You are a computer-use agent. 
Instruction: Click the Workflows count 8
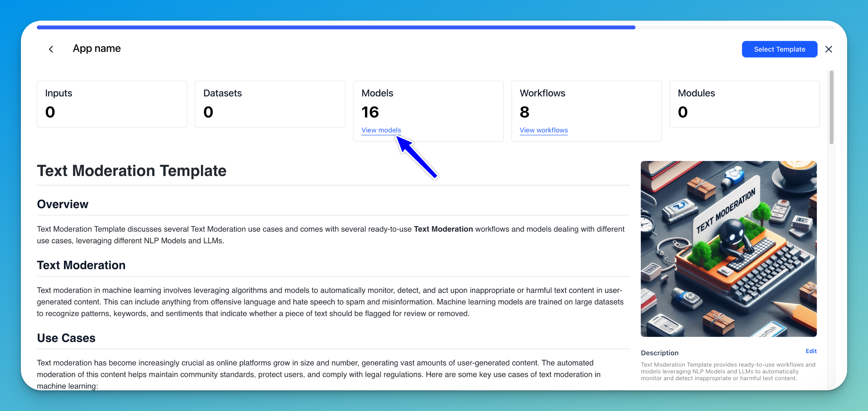(524, 112)
